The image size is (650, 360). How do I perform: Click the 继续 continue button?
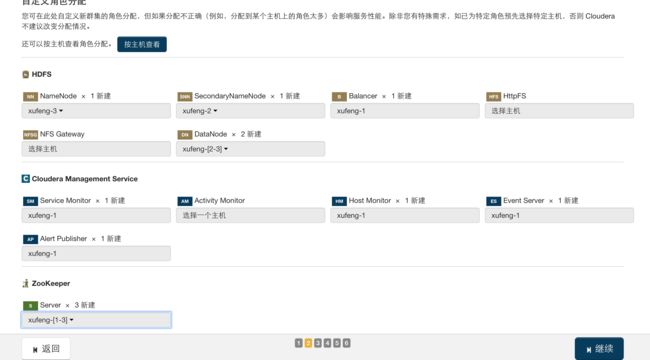599,349
